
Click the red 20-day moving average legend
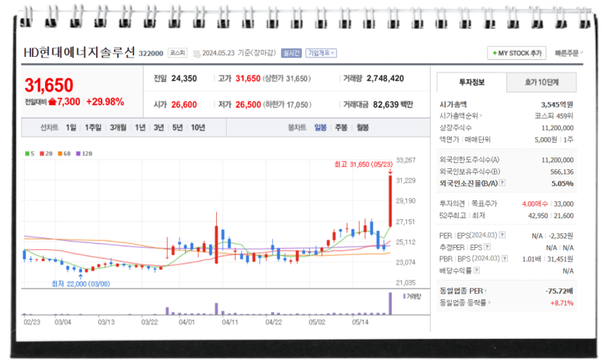click(46, 154)
